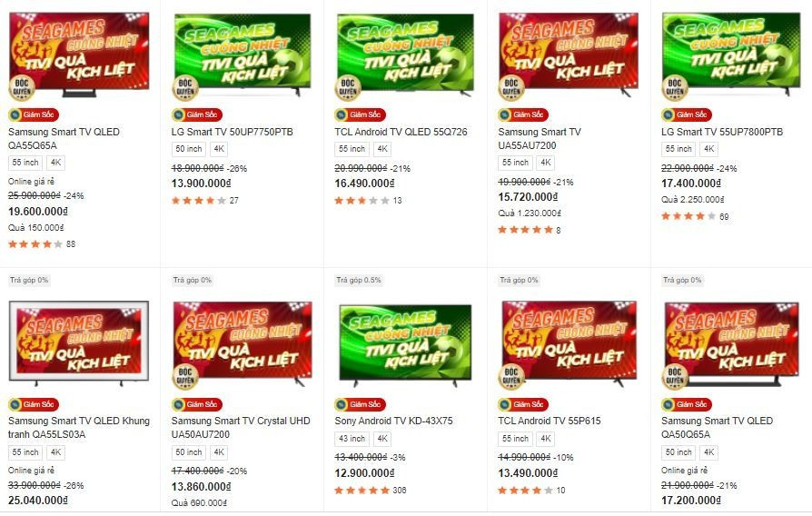Screen dimensions: 812x516
Task: Select 43 inch tag on Sony KD-43X75
Action: 352,439
